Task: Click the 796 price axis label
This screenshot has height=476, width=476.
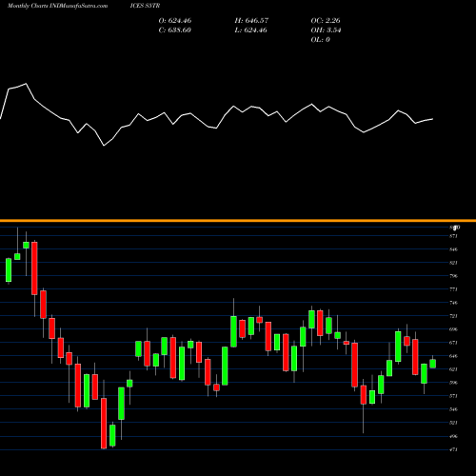Action: point(453,276)
